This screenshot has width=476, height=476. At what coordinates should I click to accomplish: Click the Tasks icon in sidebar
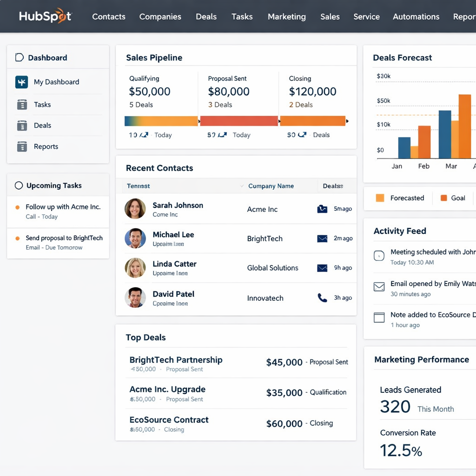click(x=22, y=105)
